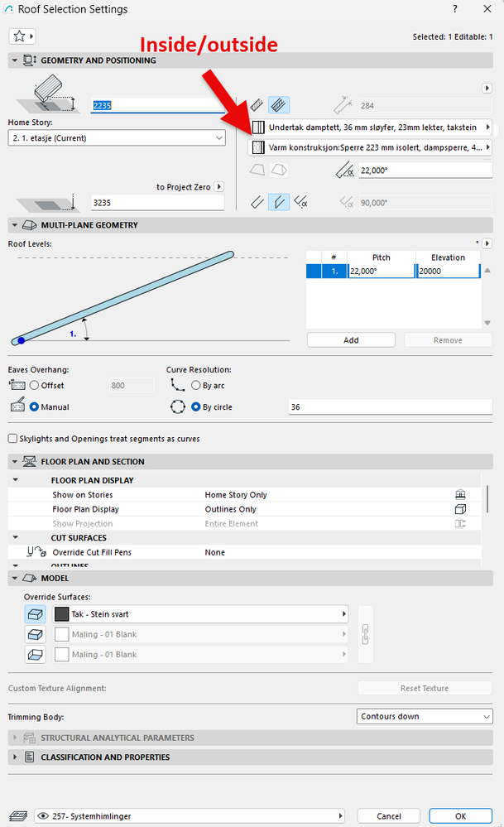Collapse the Multi-Plane Geometry panel
Screen dimensions: 504x827
(x=14, y=224)
